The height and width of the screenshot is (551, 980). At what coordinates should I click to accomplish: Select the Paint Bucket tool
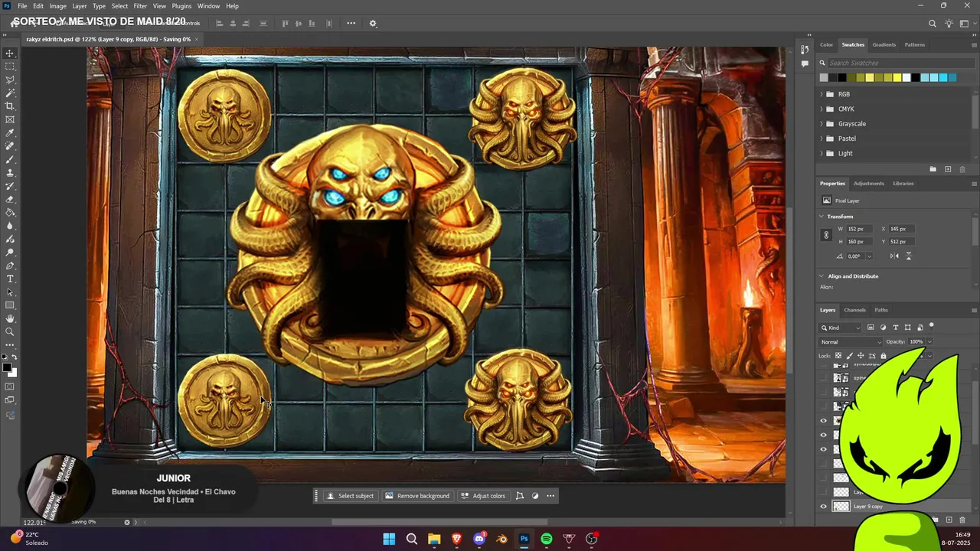tap(10, 212)
